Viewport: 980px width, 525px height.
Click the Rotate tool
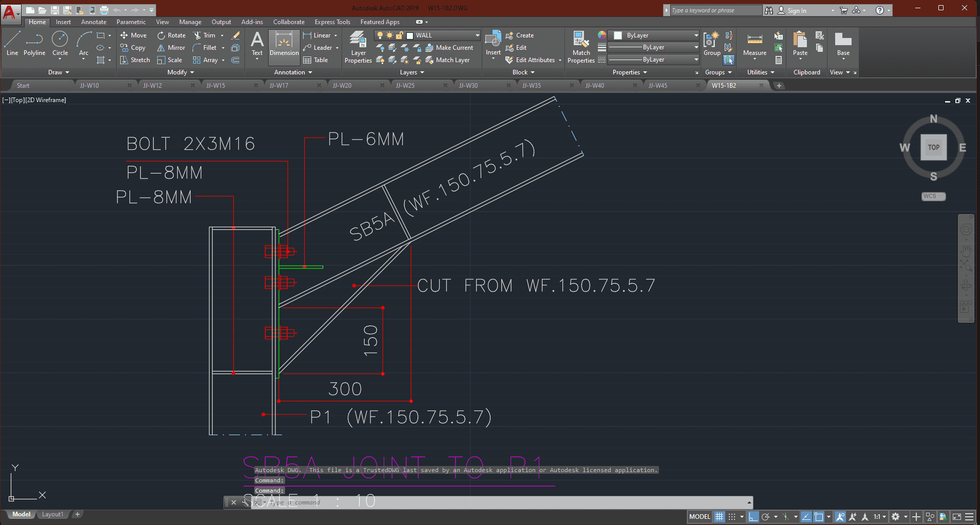pos(171,35)
